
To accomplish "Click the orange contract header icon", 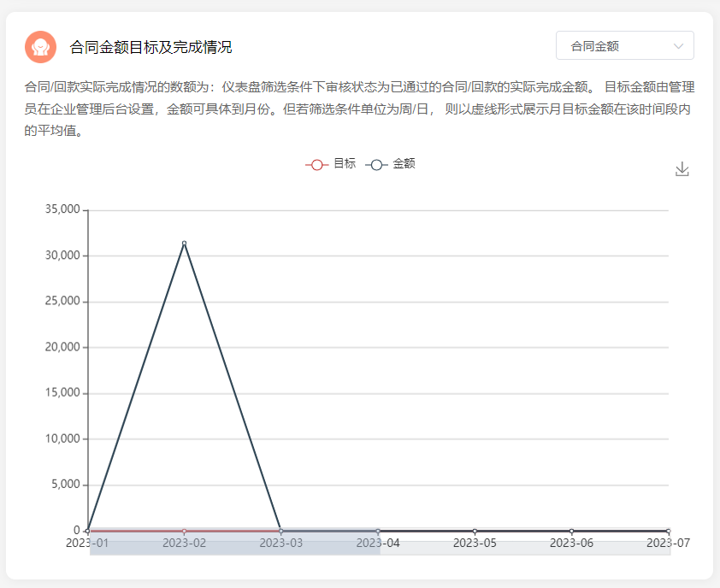I will [40, 46].
